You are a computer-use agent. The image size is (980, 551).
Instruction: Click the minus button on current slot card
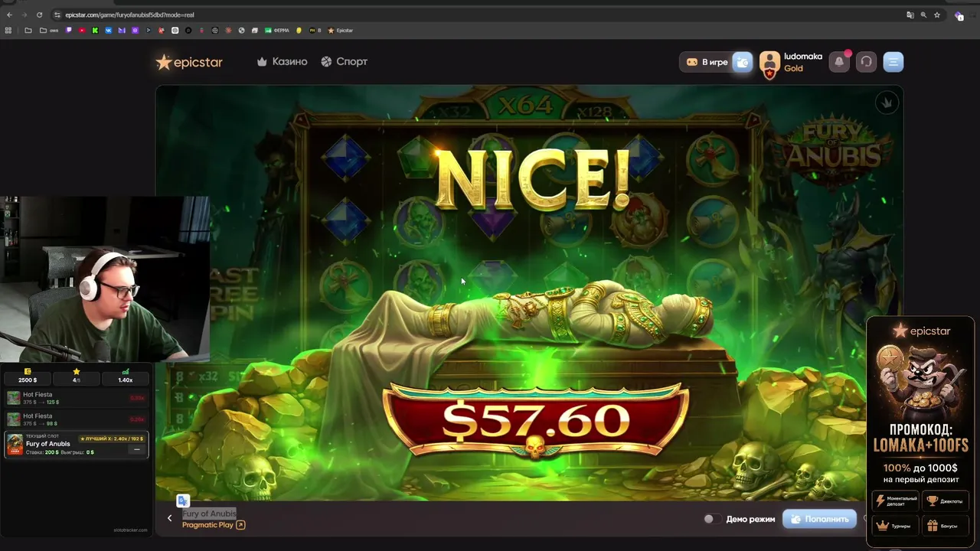tap(137, 450)
